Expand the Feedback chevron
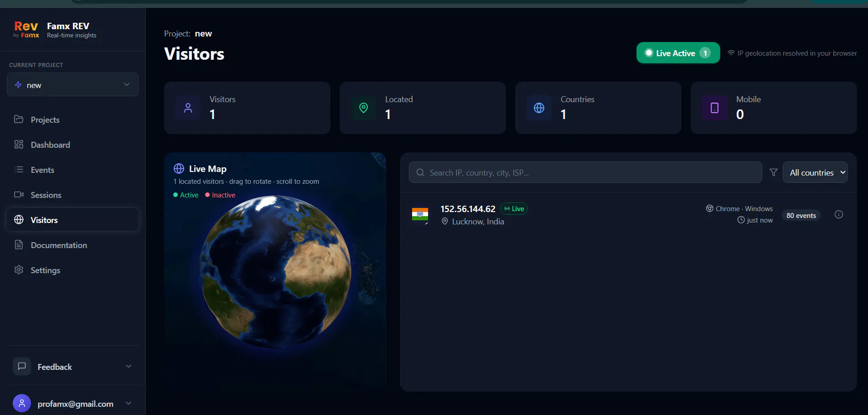Image resolution: width=868 pixels, height=415 pixels. click(129, 366)
